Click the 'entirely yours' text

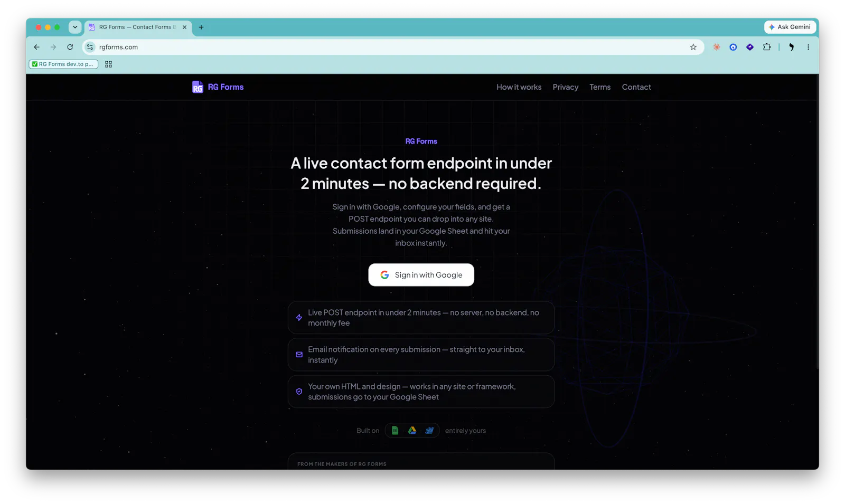tap(465, 431)
